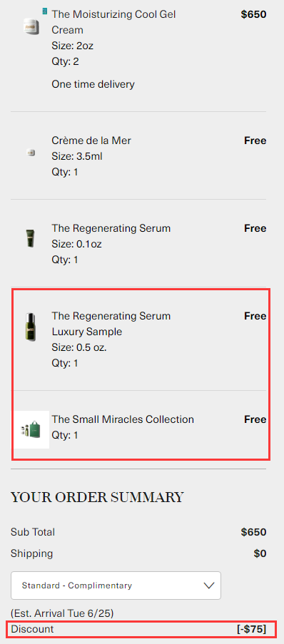Viewport: 284px width, 644px height.
Task: Click the Moisturizing Cool Gel Cream jar thumbnail
Action: (31, 27)
